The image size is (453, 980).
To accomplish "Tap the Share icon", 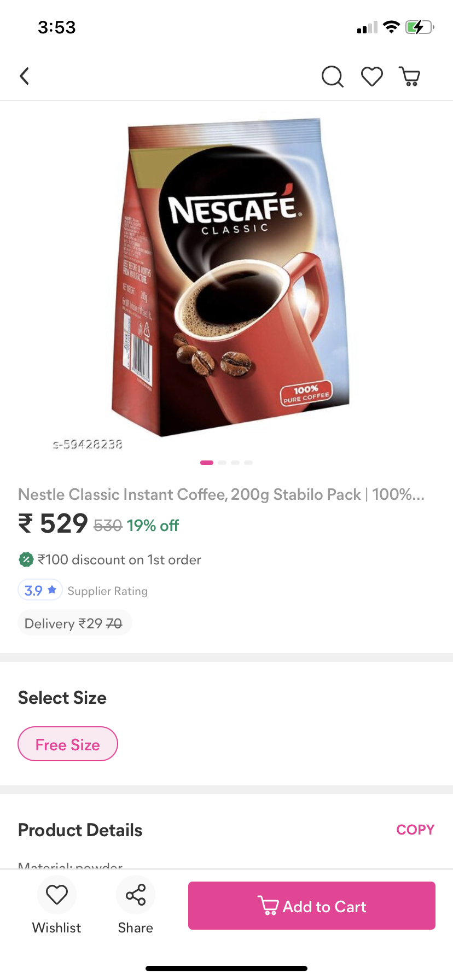I will 136,895.
